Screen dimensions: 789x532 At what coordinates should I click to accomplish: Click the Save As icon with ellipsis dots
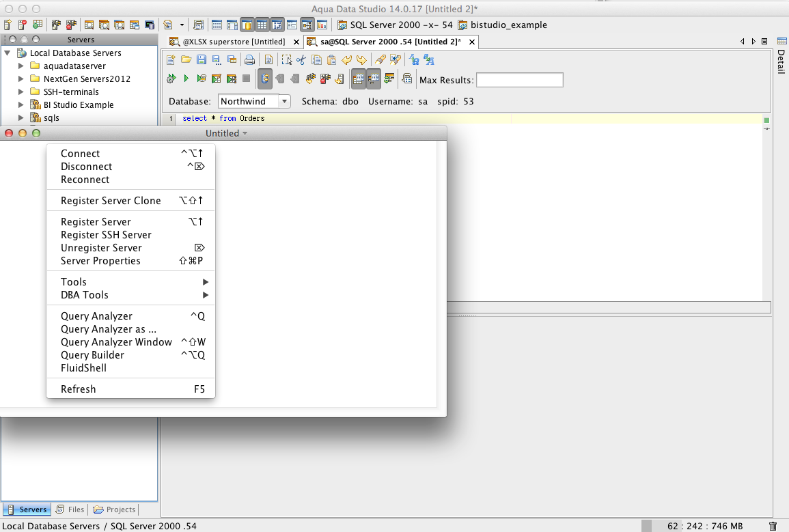click(217, 60)
